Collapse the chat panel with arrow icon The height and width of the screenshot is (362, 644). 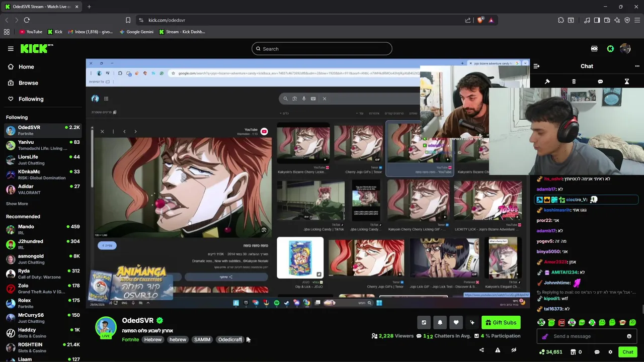(x=536, y=66)
